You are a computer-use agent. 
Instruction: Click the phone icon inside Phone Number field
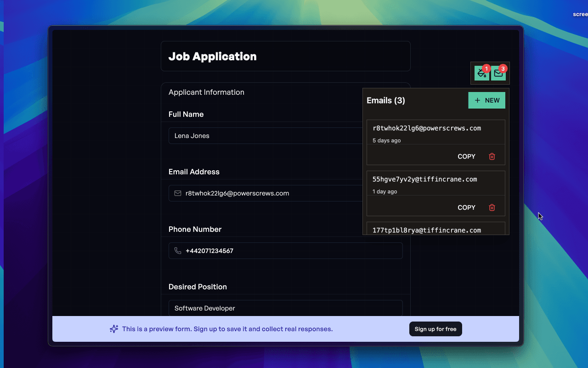(178, 251)
